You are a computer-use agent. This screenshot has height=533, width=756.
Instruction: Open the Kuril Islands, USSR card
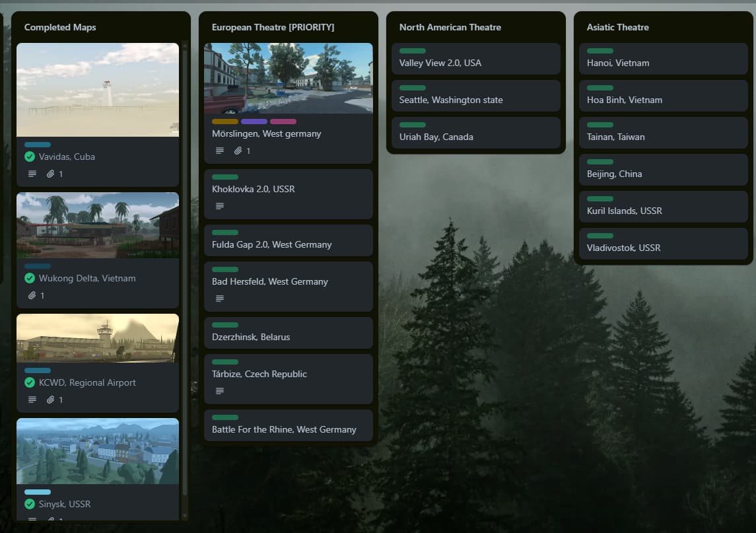tap(664, 207)
